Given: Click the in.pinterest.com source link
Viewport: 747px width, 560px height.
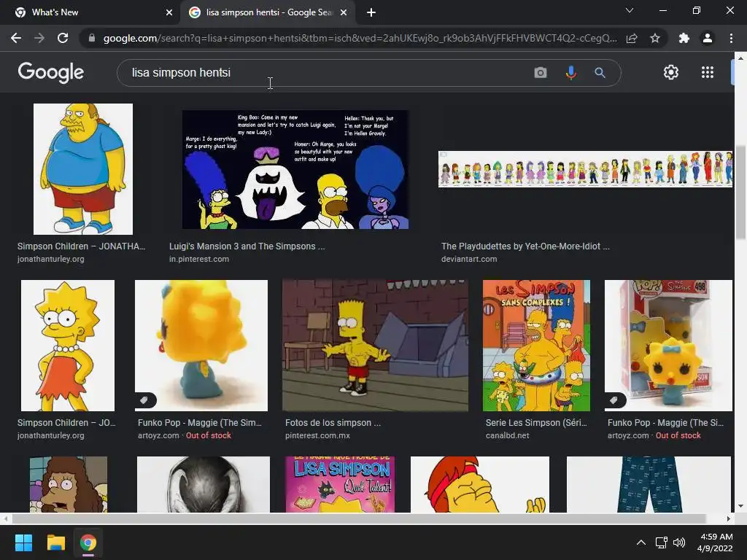Looking at the screenshot, I should (x=199, y=259).
